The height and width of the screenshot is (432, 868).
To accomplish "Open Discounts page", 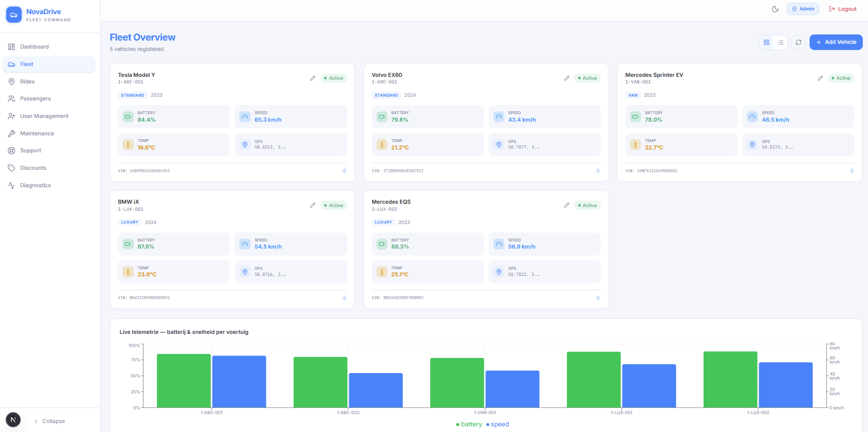I will [x=49, y=168].
